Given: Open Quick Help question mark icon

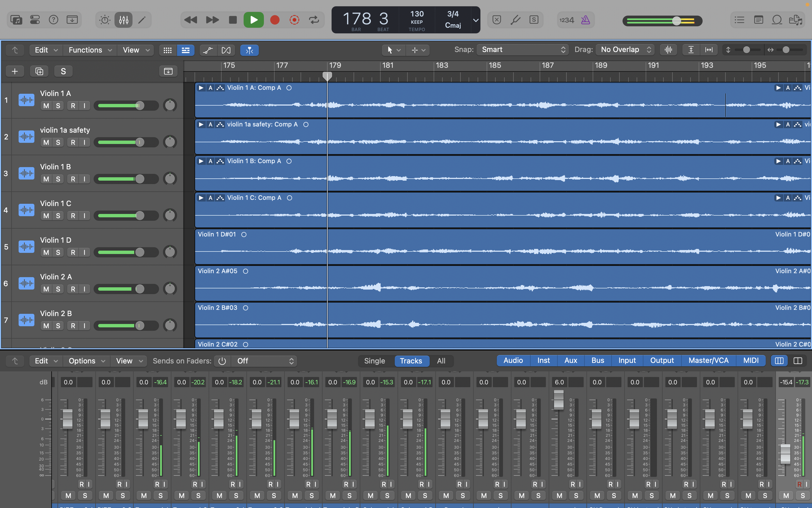Looking at the screenshot, I should coord(53,20).
